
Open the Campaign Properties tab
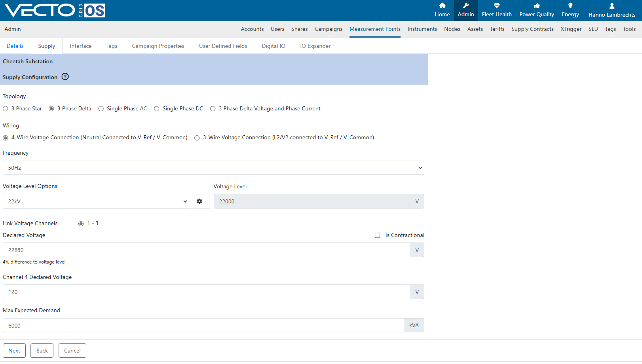click(x=158, y=46)
